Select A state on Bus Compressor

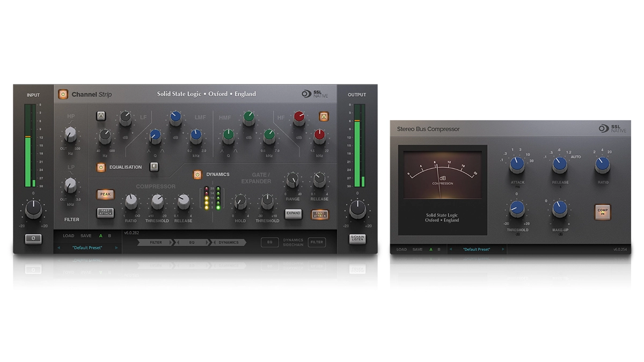430,249
